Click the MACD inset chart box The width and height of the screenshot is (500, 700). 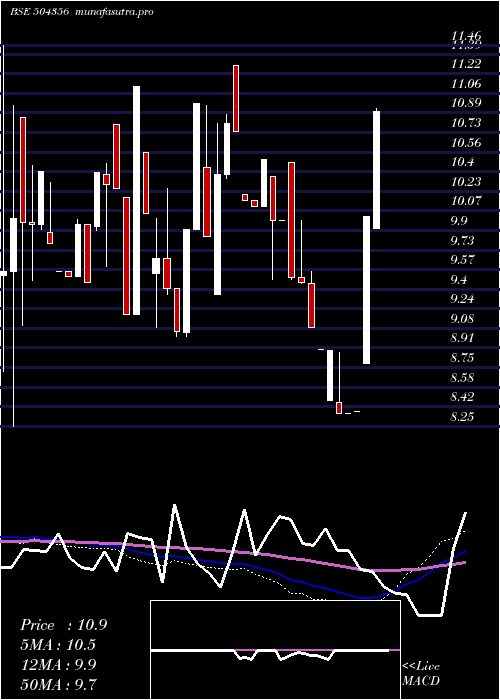[275, 650]
